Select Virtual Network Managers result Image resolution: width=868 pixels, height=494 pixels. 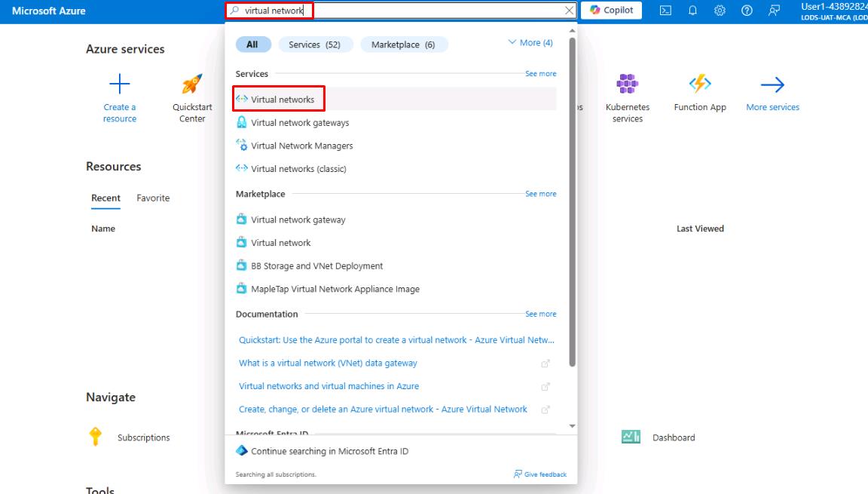pyautogui.click(x=396, y=146)
